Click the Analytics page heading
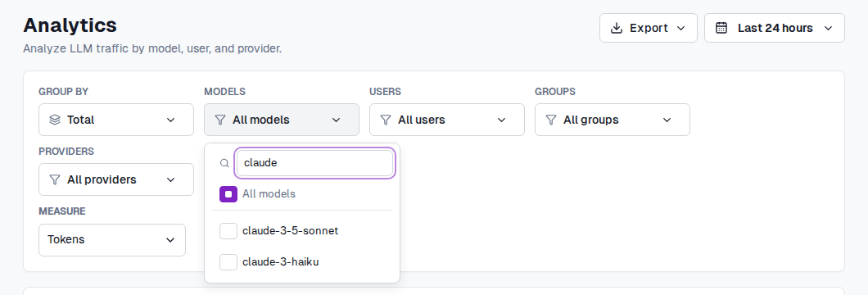The width and height of the screenshot is (868, 295). (x=70, y=25)
